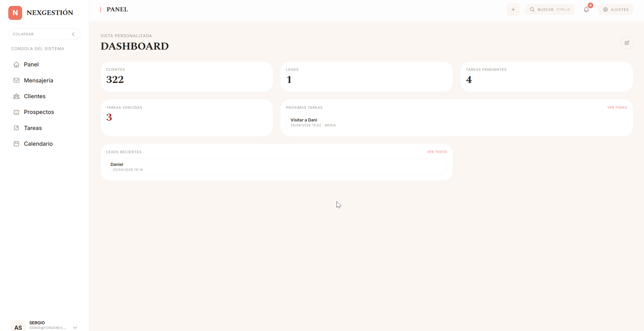Open the Calendario icon
Screen dimensions: 644x331
click(x=16, y=144)
